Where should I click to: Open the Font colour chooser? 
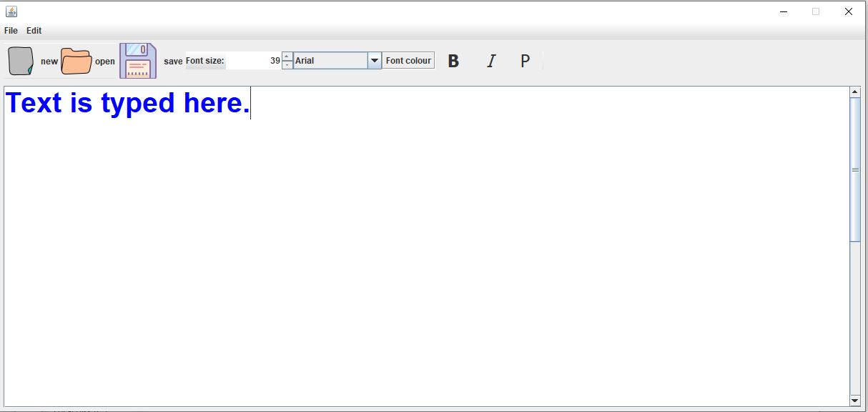(x=408, y=61)
